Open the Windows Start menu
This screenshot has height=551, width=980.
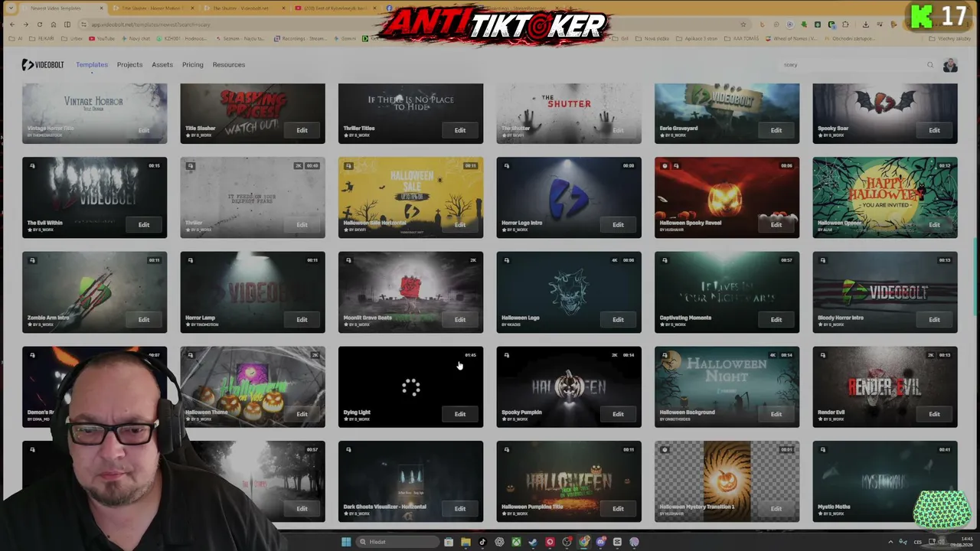point(346,542)
